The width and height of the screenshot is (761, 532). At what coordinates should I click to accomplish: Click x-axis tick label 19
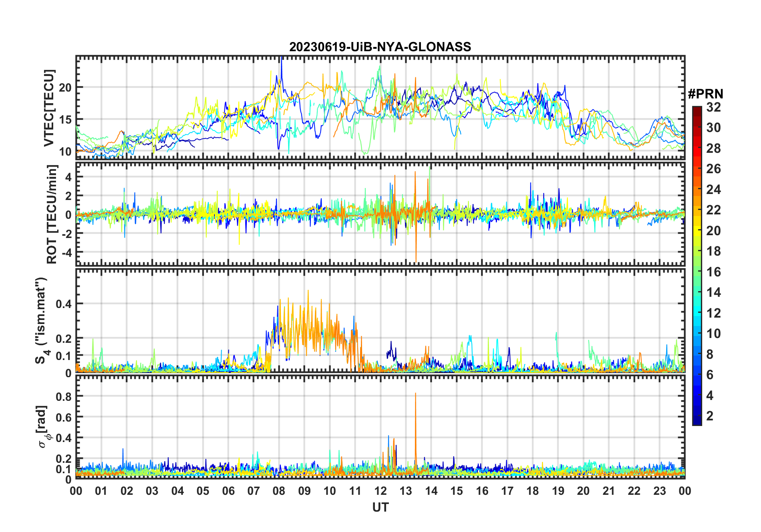point(558,491)
